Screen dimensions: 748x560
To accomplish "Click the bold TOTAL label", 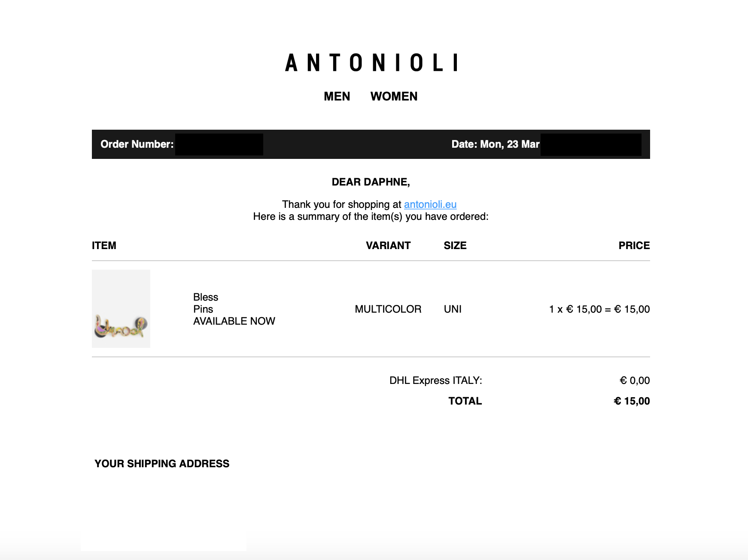I will point(465,401).
